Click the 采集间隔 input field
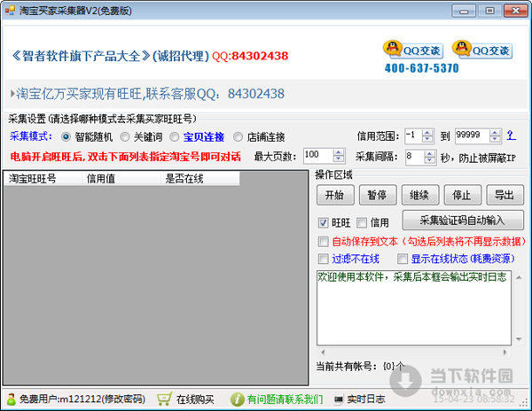Viewport: 532px width, 411px height. click(x=415, y=157)
